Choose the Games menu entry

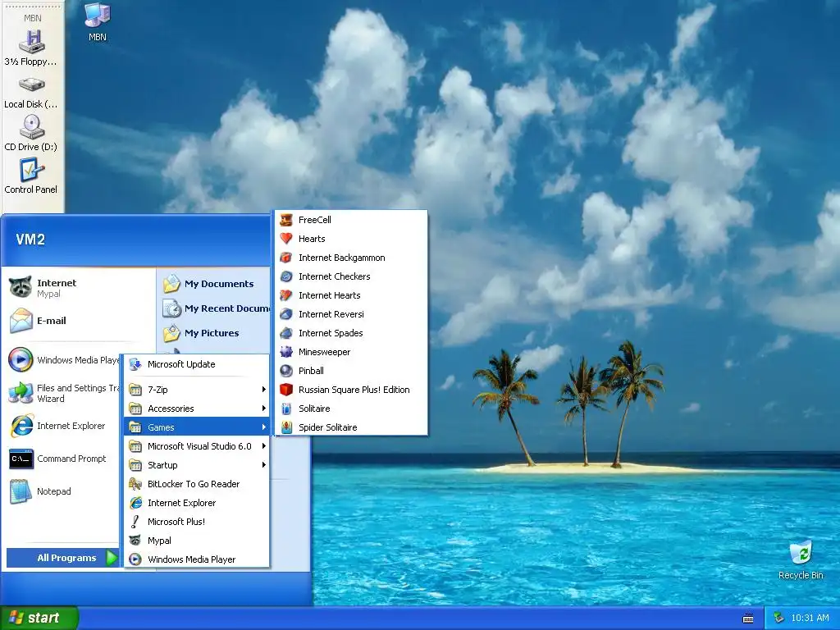point(197,427)
